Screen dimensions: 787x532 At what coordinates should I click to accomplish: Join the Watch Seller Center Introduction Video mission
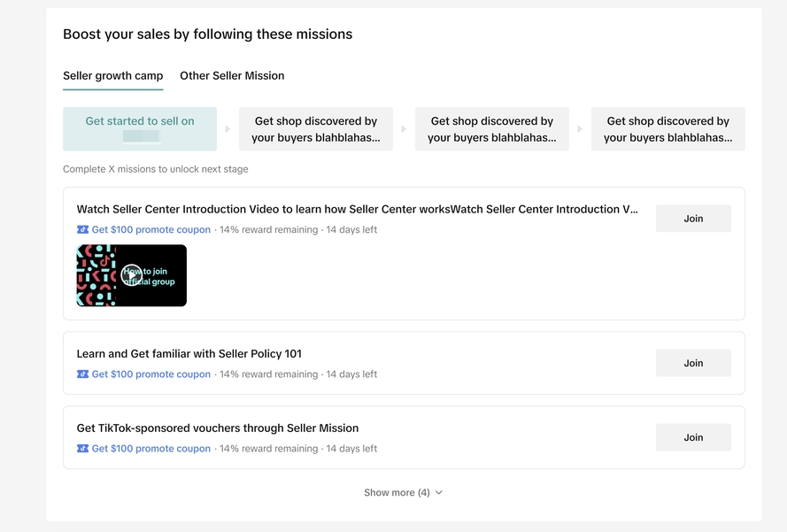693,219
